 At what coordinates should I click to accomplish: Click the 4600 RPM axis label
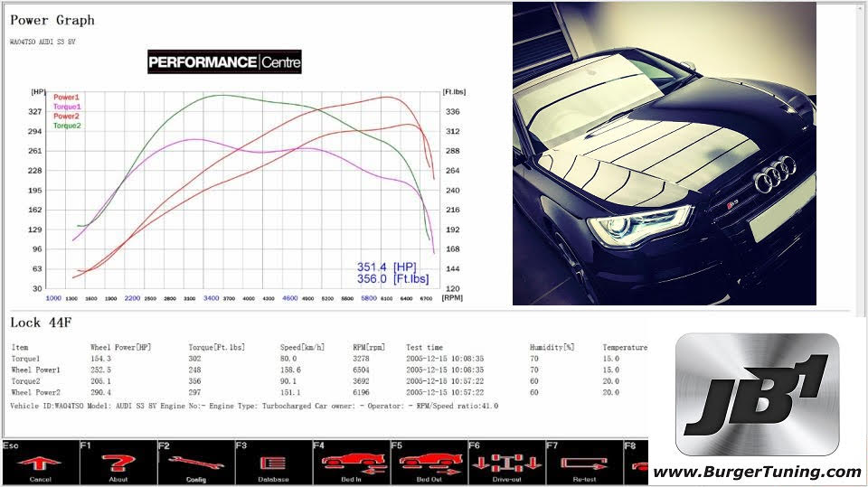290,298
